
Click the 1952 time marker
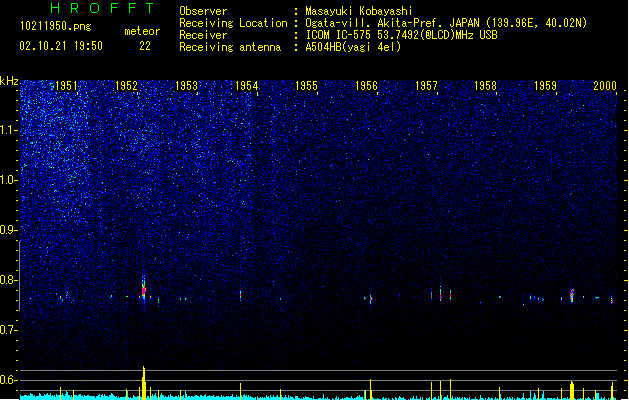[126, 85]
